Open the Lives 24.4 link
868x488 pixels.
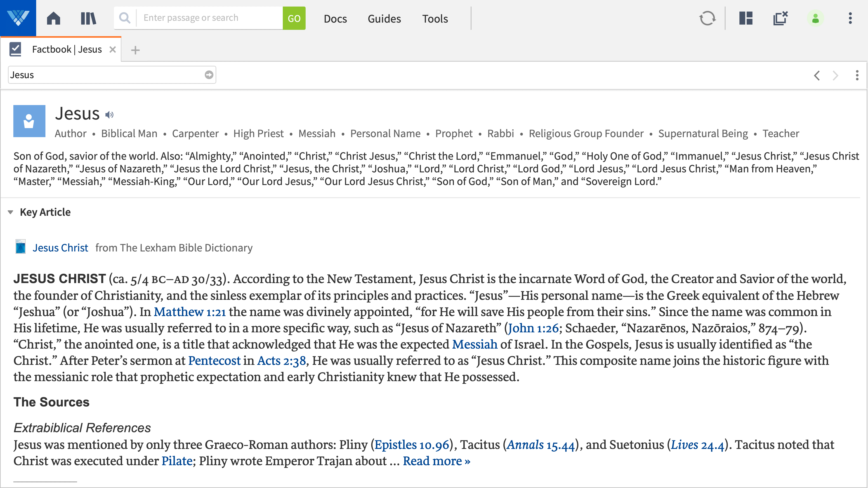[x=698, y=445]
